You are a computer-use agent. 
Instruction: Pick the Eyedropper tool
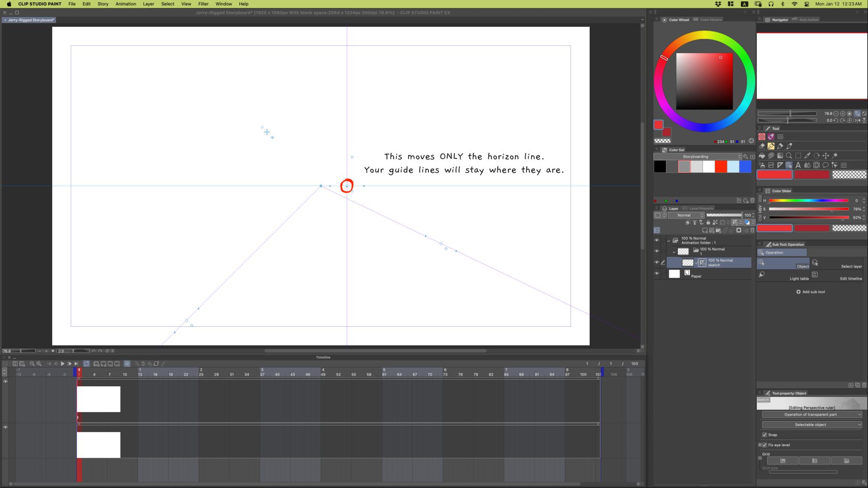coord(807,156)
